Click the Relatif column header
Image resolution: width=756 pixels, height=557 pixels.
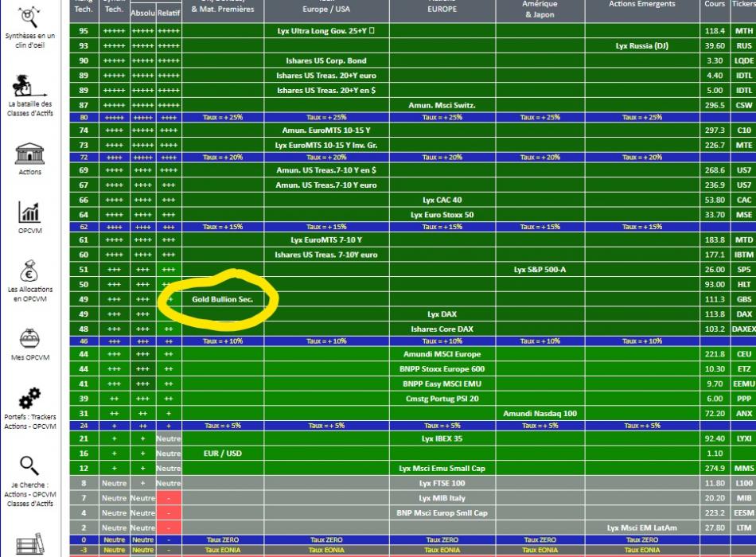tap(169, 13)
